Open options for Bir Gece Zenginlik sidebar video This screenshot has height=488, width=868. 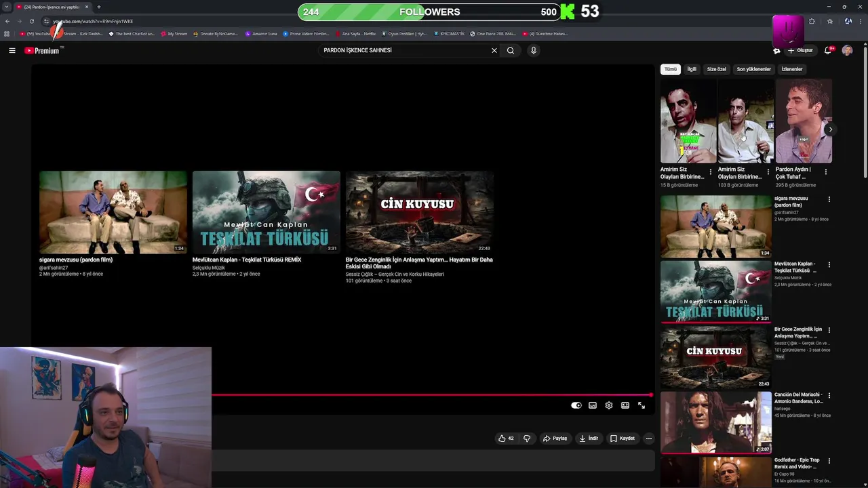tap(829, 330)
